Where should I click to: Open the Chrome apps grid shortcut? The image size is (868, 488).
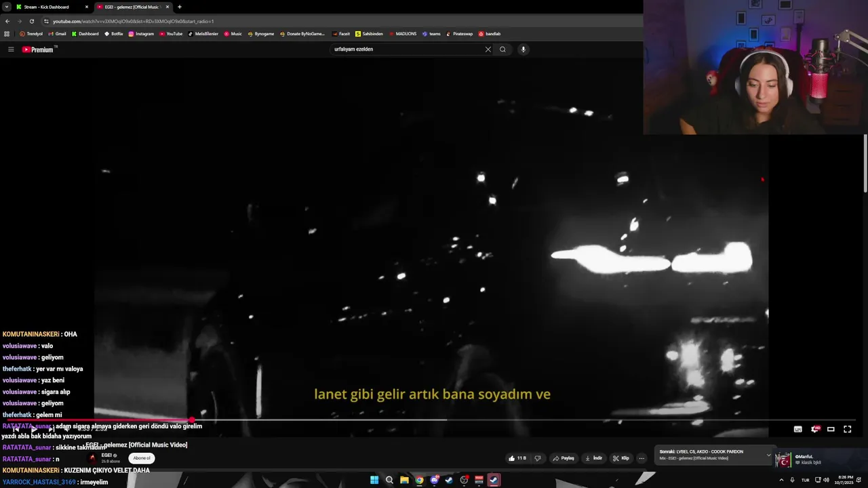pyautogui.click(x=7, y=34)
